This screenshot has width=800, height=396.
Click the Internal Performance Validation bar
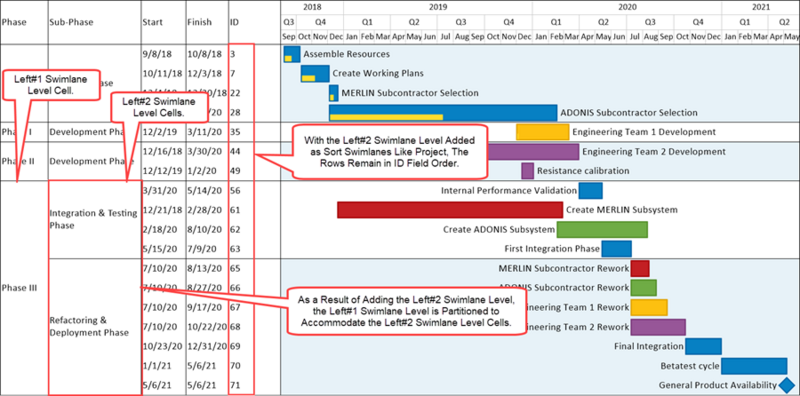[590, 190]
